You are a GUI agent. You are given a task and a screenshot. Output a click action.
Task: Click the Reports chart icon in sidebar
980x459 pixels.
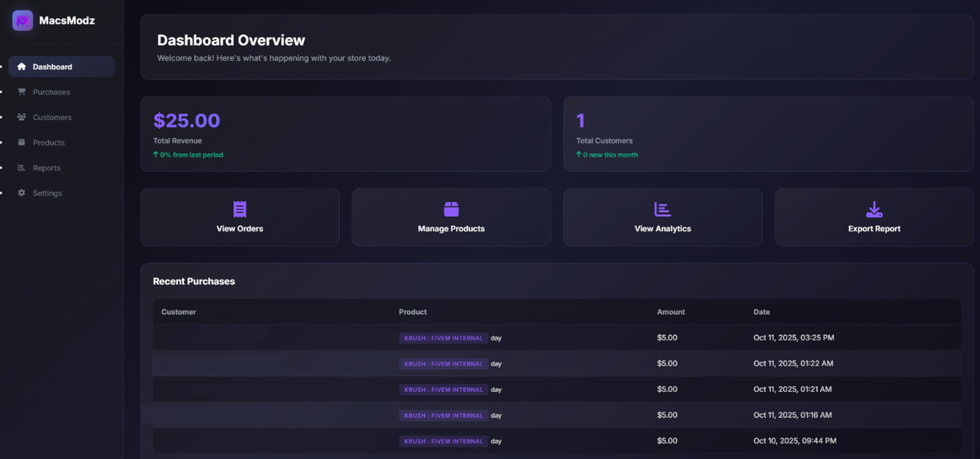coord(21,168)
